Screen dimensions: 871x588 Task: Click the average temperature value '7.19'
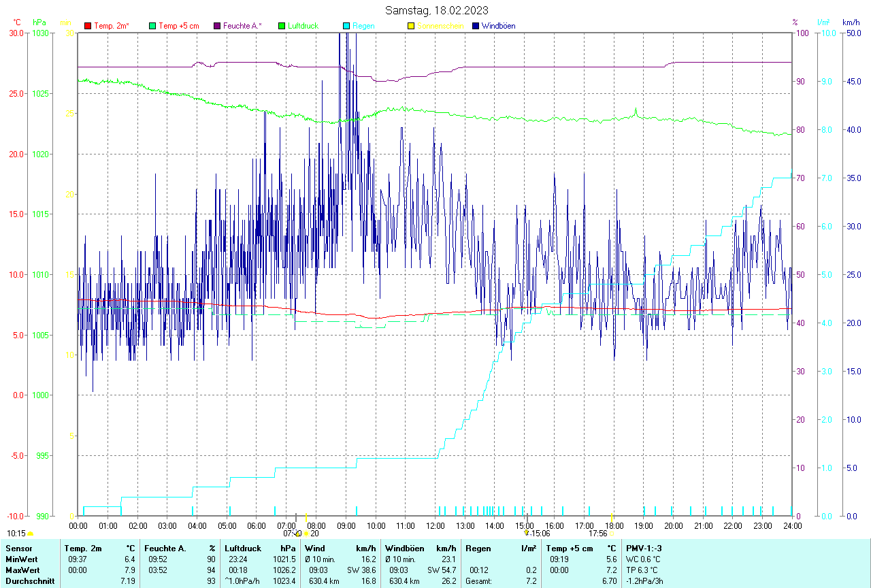127,581
